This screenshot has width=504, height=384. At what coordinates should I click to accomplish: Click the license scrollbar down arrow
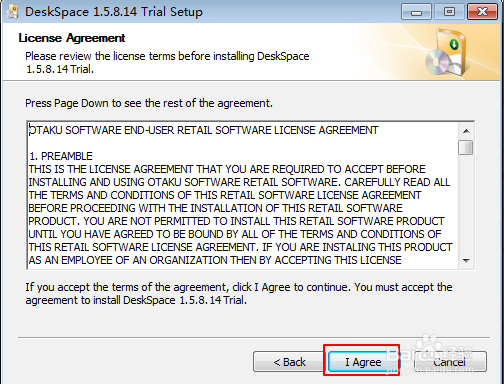(x=466, y=261)
